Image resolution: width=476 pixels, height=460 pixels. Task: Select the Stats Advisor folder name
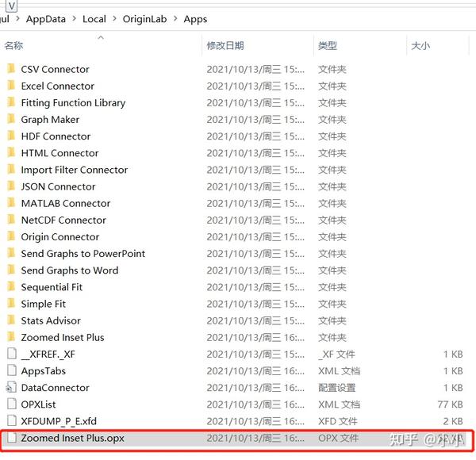[x=51, y=320]
